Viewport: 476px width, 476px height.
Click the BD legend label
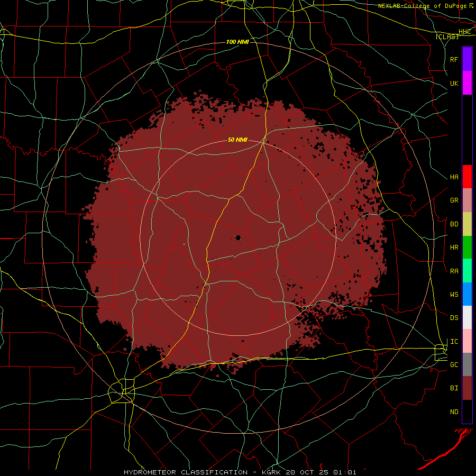[454, 224]
